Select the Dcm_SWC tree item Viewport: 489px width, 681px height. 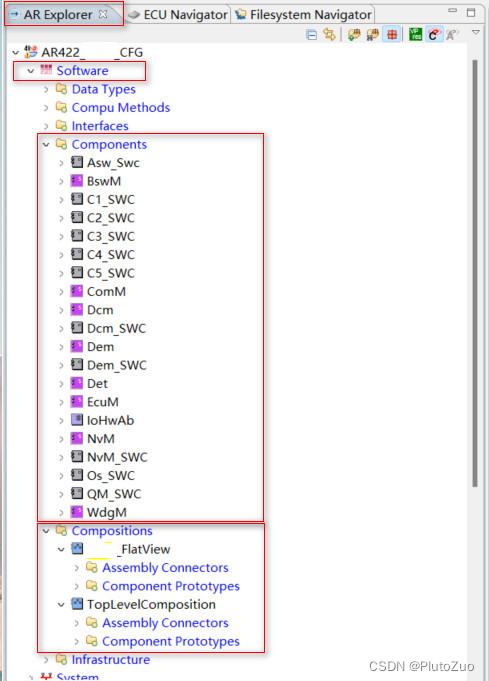click(x=116, y=328)
